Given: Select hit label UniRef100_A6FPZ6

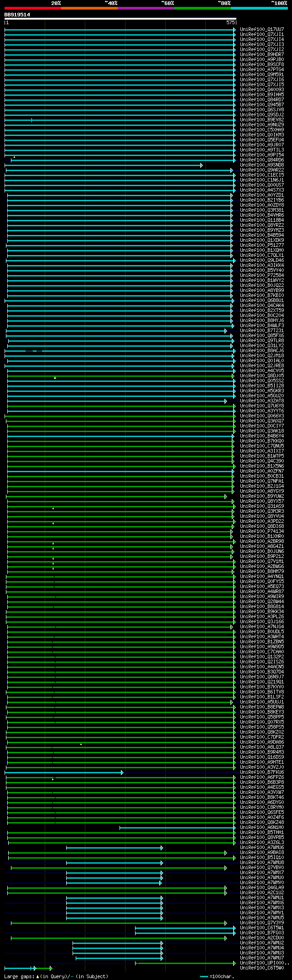Looking at the screenshot, I should 262,777.
